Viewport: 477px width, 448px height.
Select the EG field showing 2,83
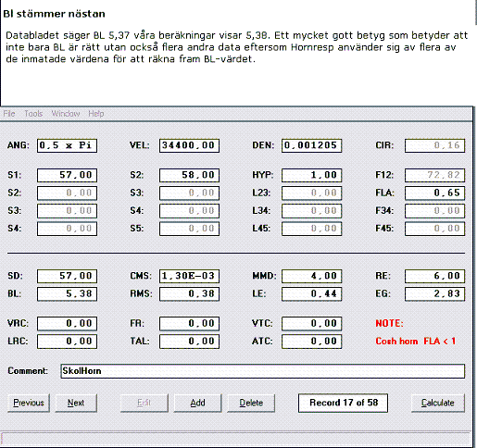point(434,294)
